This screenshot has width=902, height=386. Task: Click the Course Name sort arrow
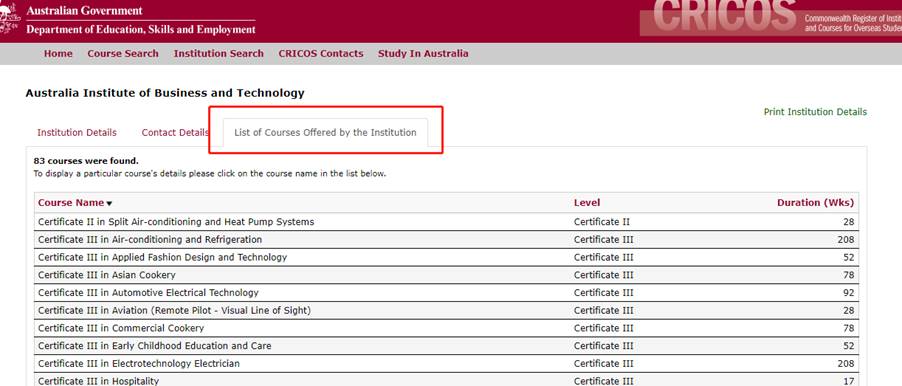click(x=109, y=204)
